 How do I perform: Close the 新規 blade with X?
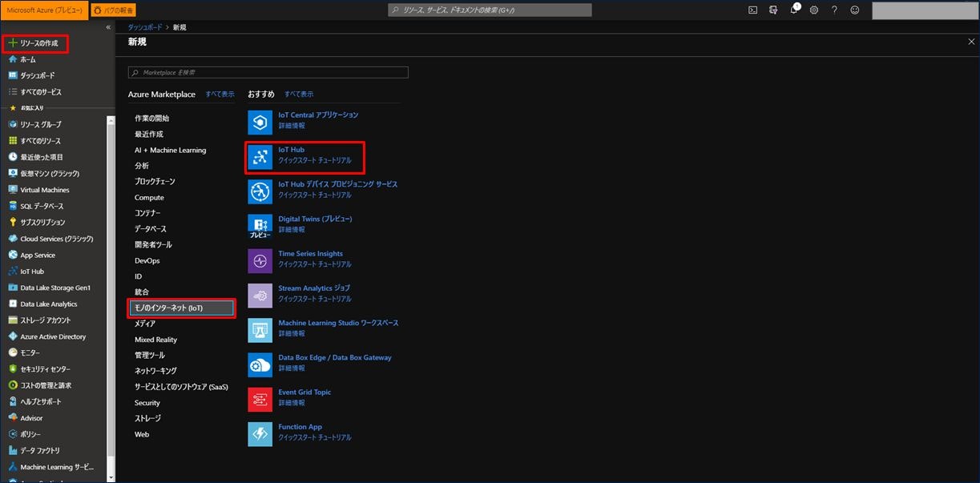971,42
